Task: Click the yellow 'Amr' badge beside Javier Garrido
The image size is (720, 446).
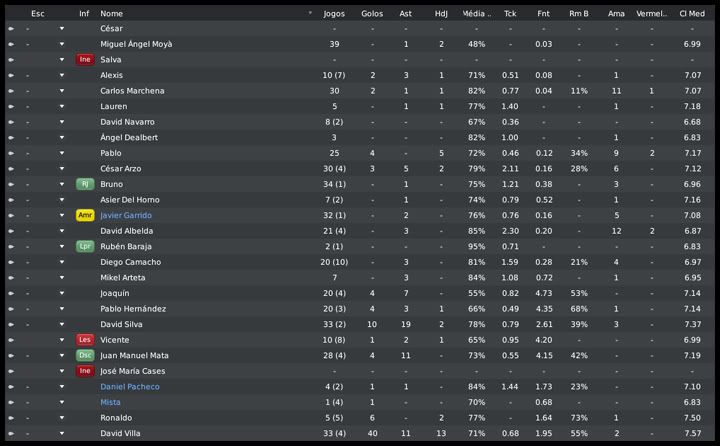Action: 85,215
